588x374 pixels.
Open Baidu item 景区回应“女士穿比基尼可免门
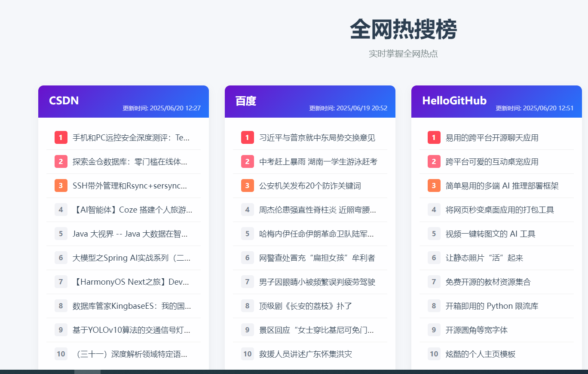316,330
